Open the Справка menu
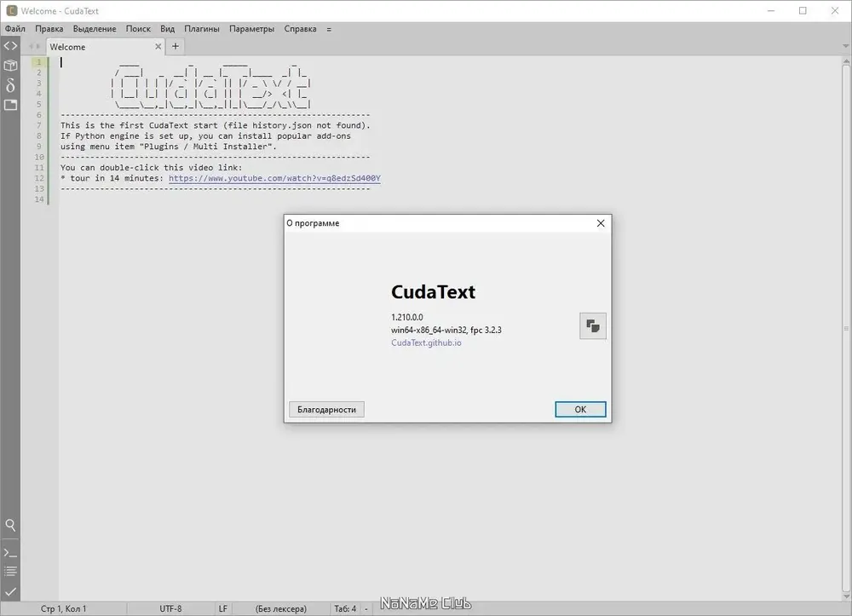 click(x=300, y=29)
